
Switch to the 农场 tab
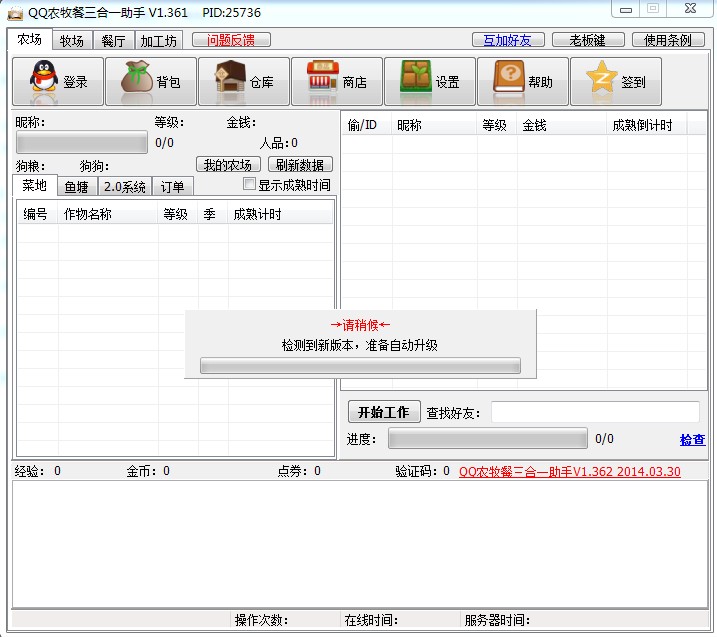pyautogui.click(x=30, y=40)
